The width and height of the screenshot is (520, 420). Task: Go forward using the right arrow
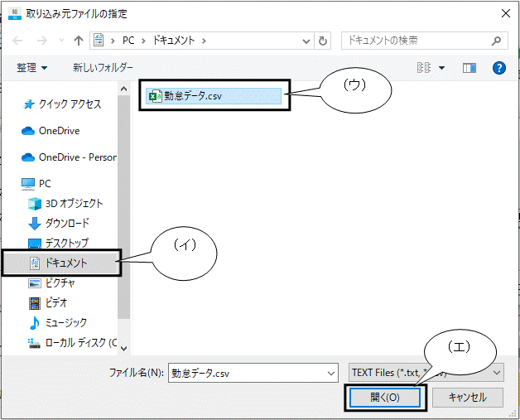pyautogui.click(x=42, y=41)
